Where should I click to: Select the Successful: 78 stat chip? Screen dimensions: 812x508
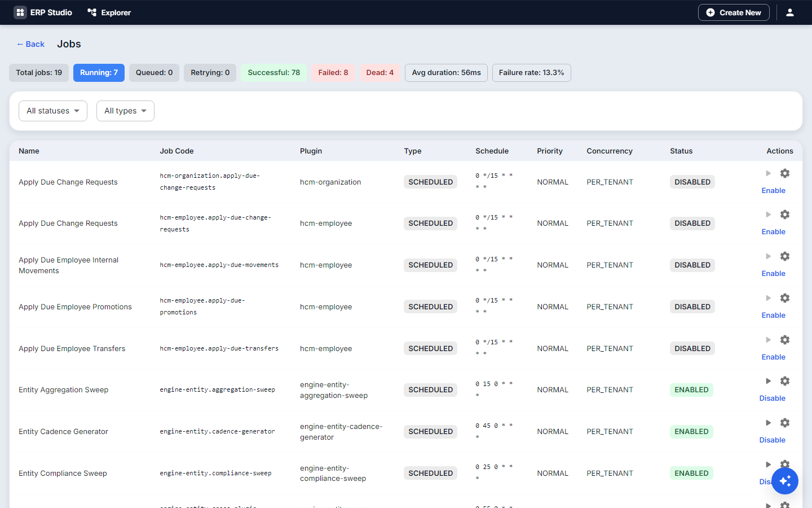pos(274,73)
